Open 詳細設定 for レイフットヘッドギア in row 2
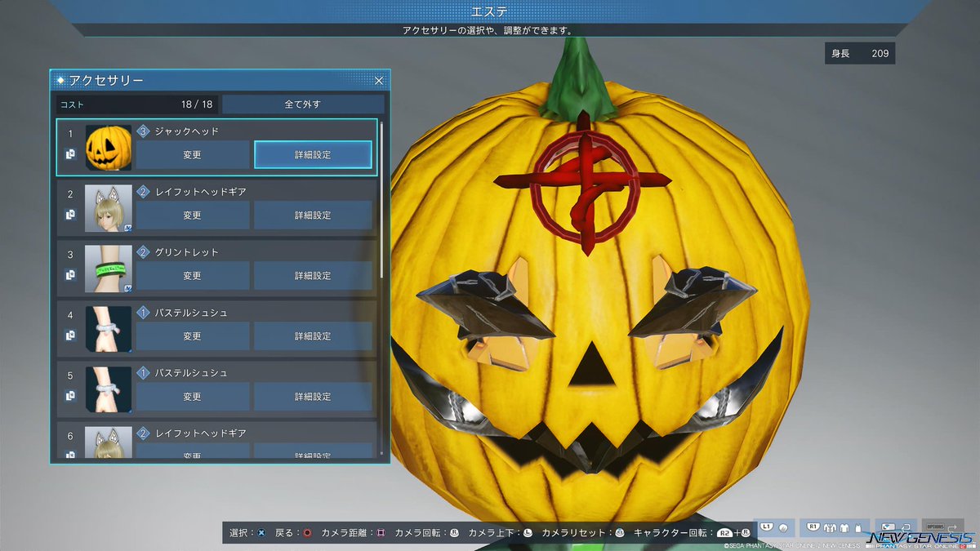Image resolution: width=980 pixels, height=551 pixels. (313, 216)
